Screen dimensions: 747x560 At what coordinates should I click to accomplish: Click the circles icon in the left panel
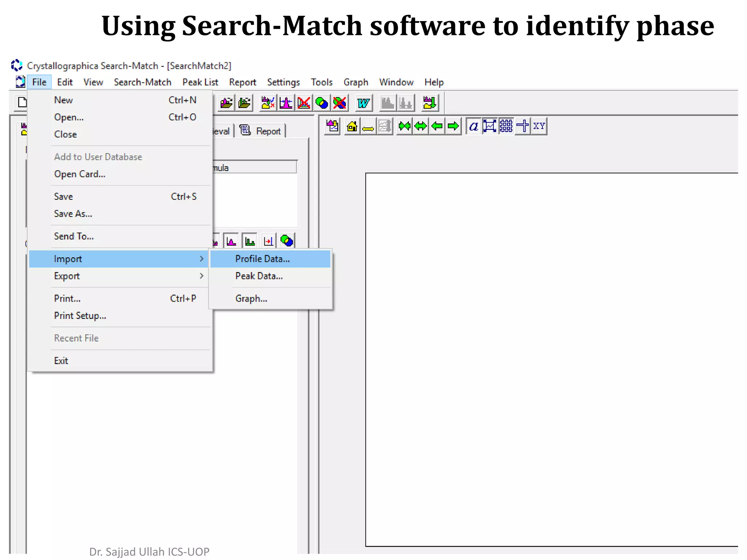pos(287,241)
